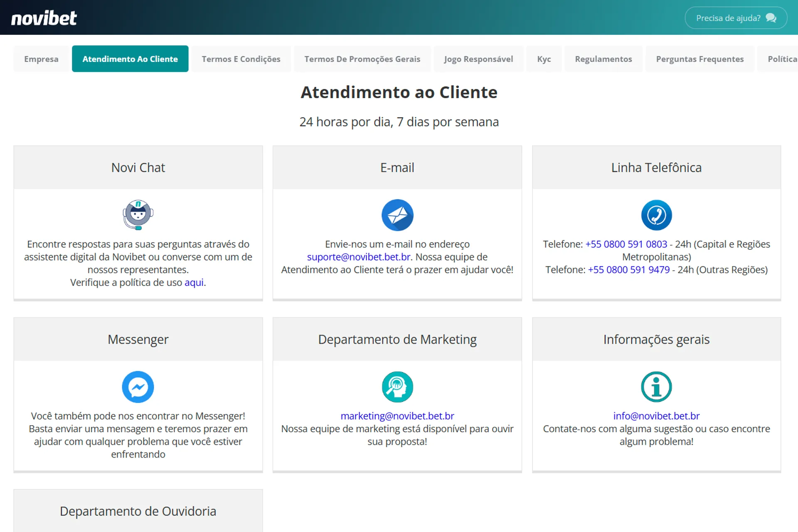
Task: Click the 'Atendimento ao Cliente' page title
Action: pos(399,92)
